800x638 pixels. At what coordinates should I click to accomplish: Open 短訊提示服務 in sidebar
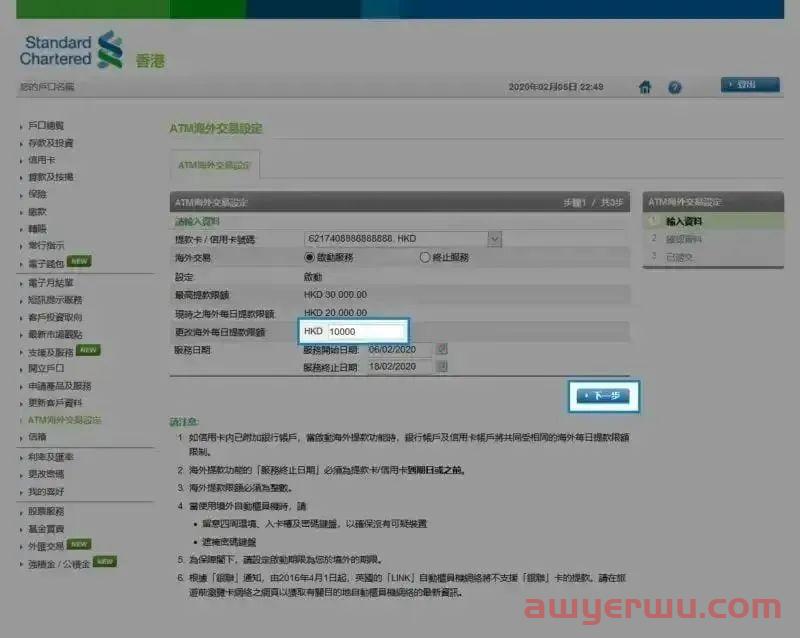tap(55, 300)
